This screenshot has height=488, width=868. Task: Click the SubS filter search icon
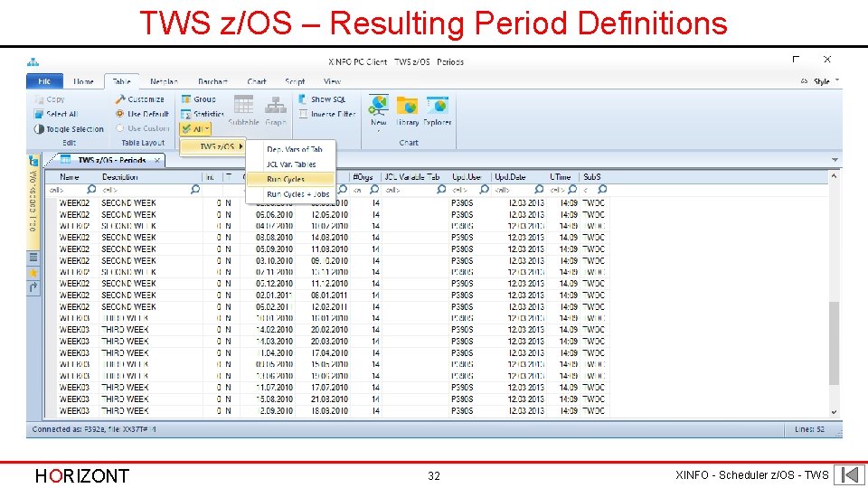tap(602, 189)
